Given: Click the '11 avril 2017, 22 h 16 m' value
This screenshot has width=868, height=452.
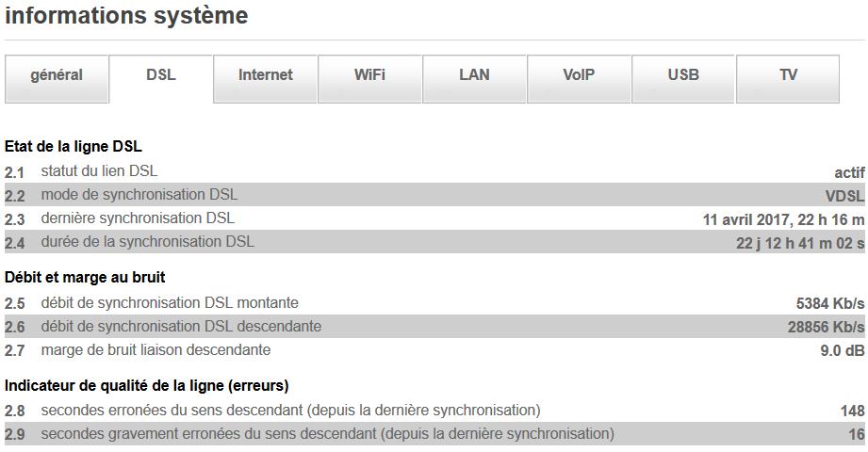Looking at the screenshot, I should coord(783,219).
